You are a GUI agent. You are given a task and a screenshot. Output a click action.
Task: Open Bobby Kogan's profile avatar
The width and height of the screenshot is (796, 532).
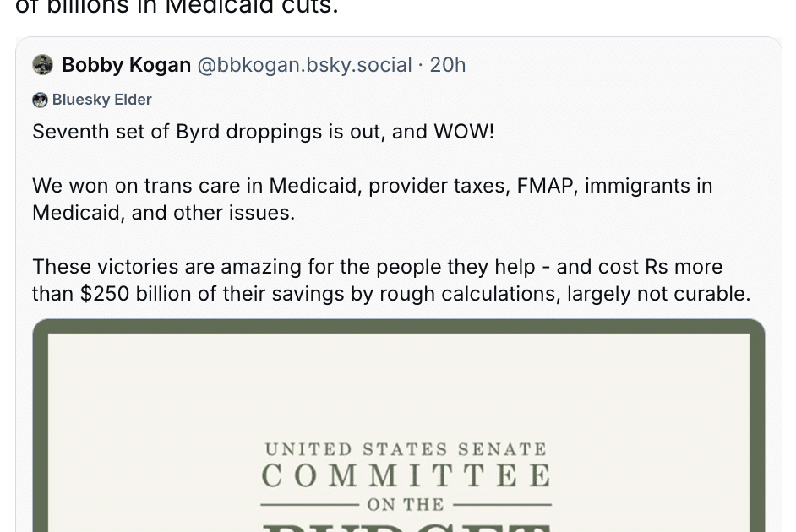(42, 65)
